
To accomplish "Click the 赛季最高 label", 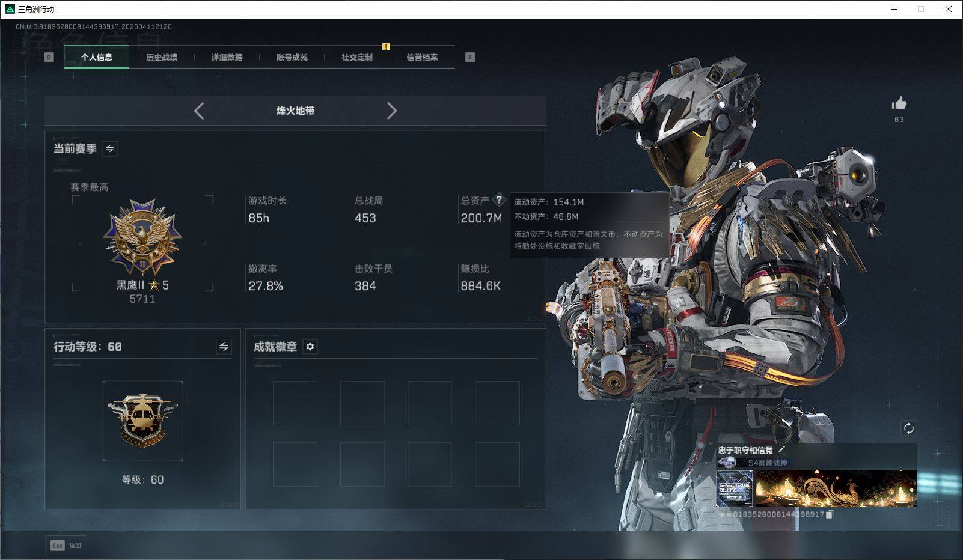I will tap(90, 187).
